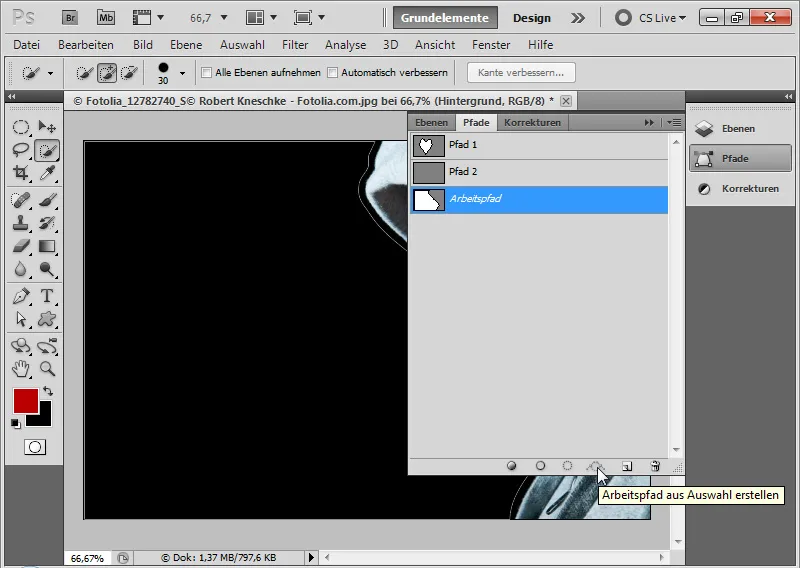Select the Gradient tool
Image resolution: width=800 pixels, height=568 pixels.
point(47,246)
